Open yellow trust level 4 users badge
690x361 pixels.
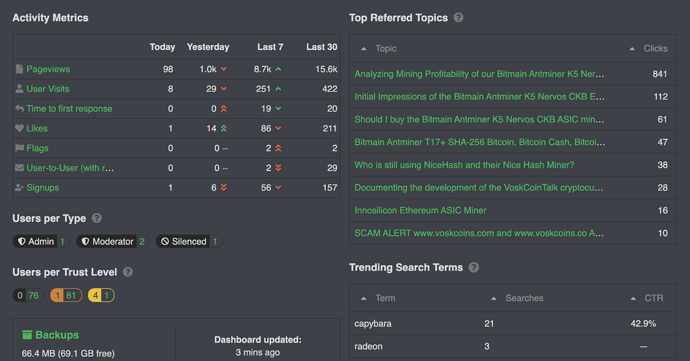click(101, 295)
